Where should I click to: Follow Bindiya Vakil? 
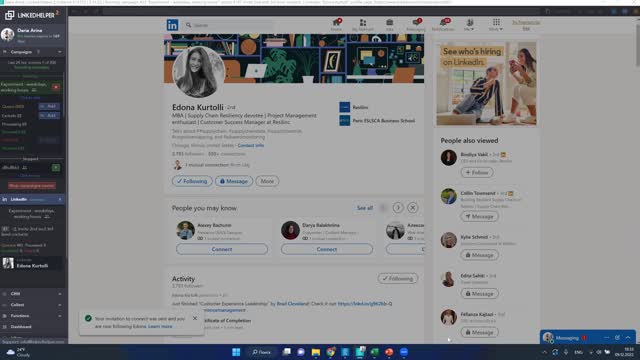pos(477,172)
